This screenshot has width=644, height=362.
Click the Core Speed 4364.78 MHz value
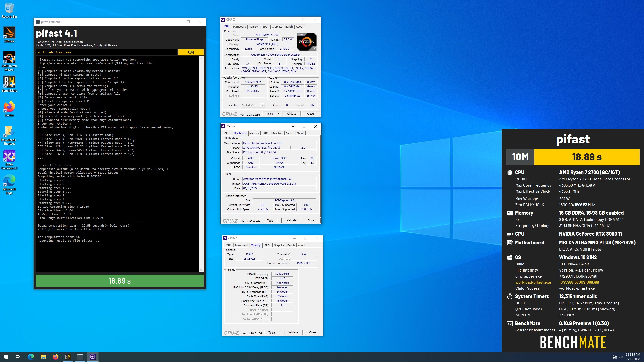coord(253,82)
